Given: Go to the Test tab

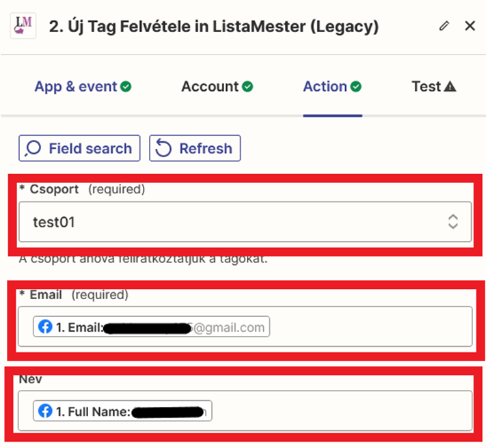Looking at the screenshot, I should pyautogui.click(x=433, y=86).
